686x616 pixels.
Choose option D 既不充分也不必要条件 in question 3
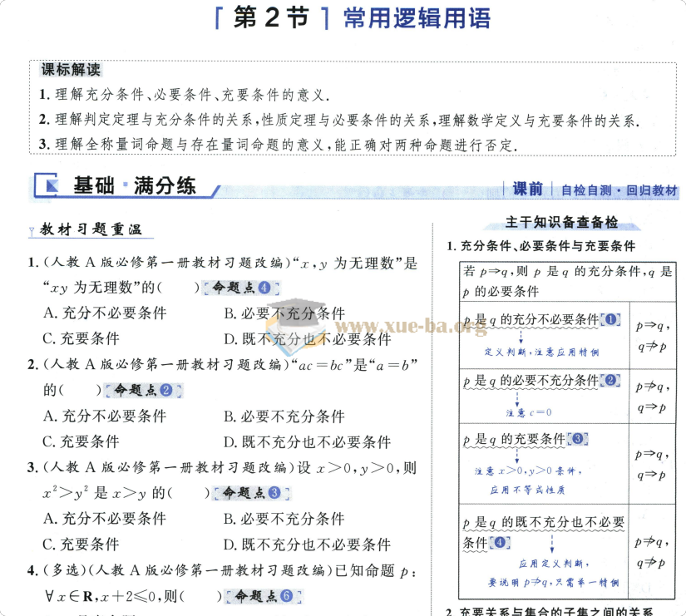click(x=308, y=545)
